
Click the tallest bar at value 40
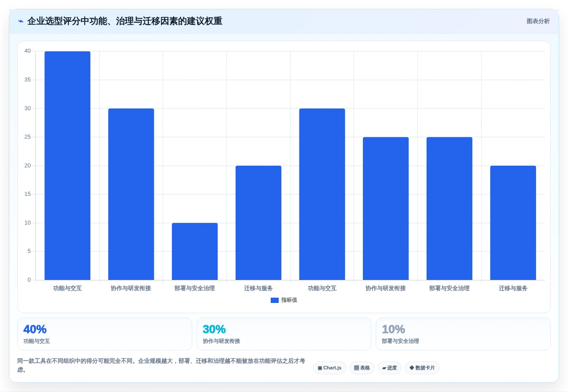coord(67,166)
